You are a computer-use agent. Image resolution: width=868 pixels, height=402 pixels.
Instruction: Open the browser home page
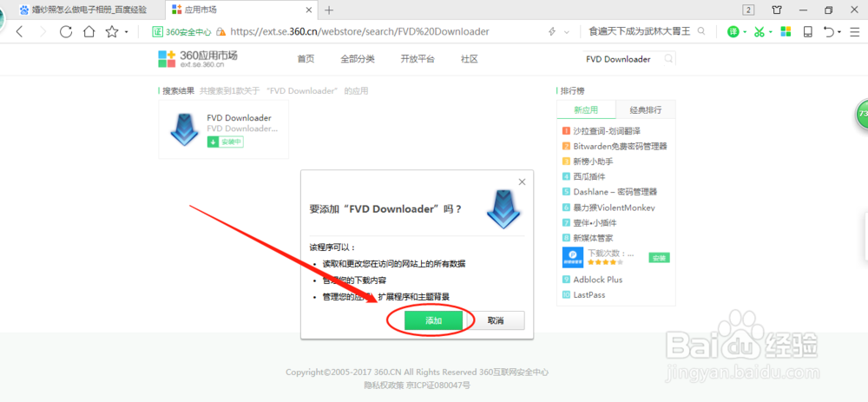click(x=89, y=31)
